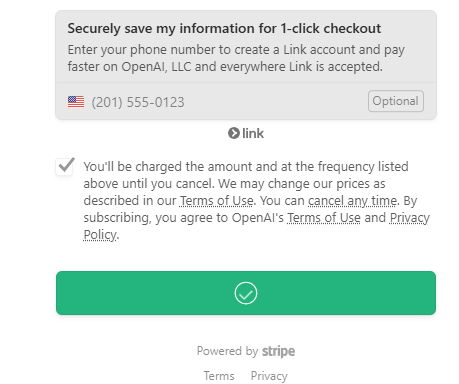This screenshot has height=384, width=459.
Task: Click the 'Powered by' text
Action: pyautogui.click(x=227, y=351)
